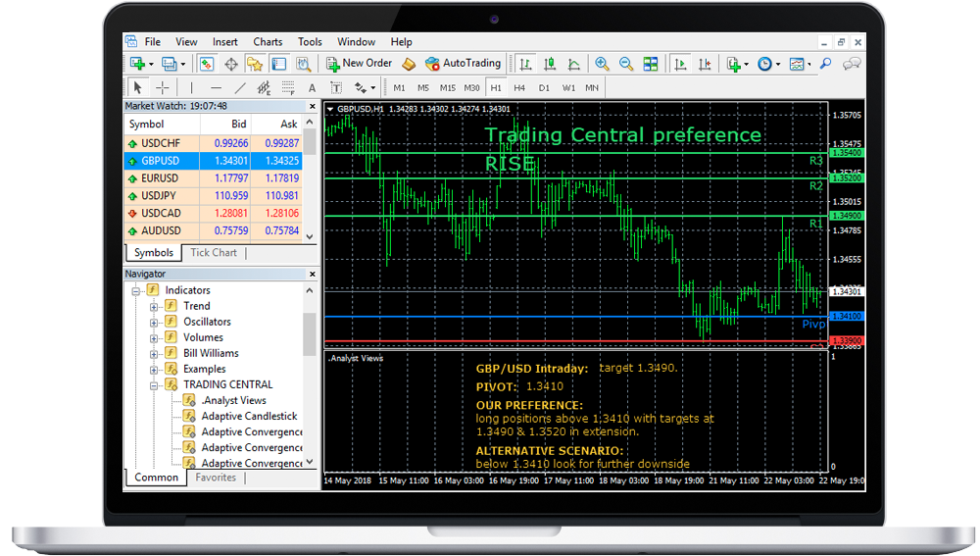Toggle the AutoTrading button
980x556 pixels.
(x=464, y=63)
